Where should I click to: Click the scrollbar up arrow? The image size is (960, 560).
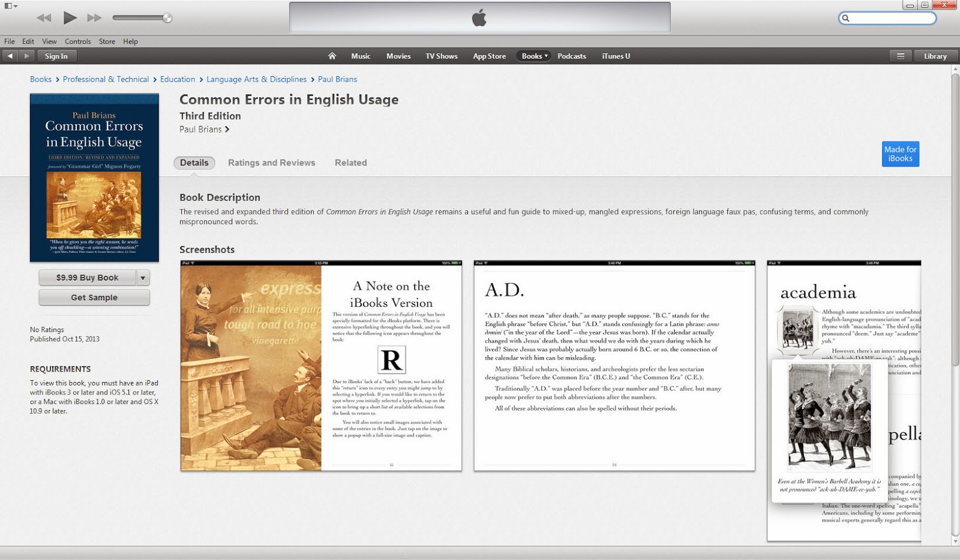pos(955,69)
